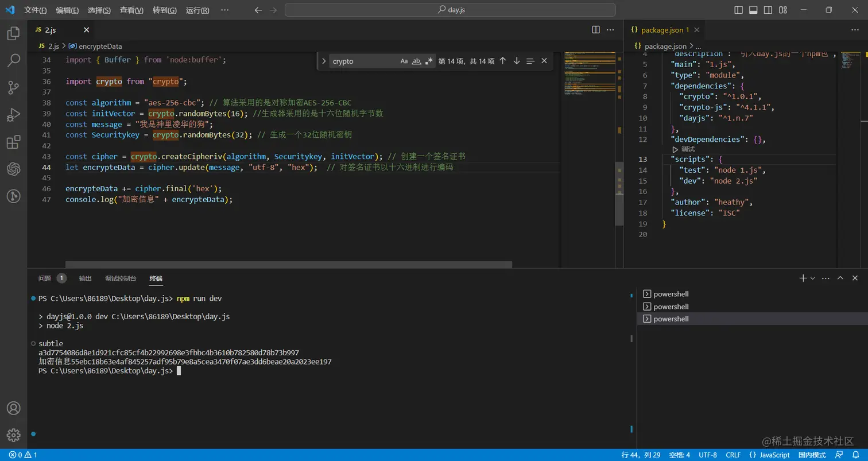The image size is (868, 461).
Task: Open the Explorer view in activity bar
Action: [13, 34]
